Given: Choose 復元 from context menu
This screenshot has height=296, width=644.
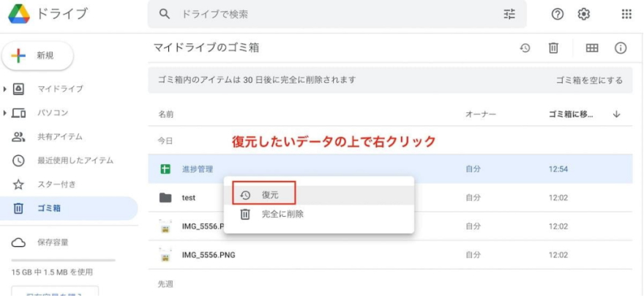Looking at the screenshot, I should point(319,196).
